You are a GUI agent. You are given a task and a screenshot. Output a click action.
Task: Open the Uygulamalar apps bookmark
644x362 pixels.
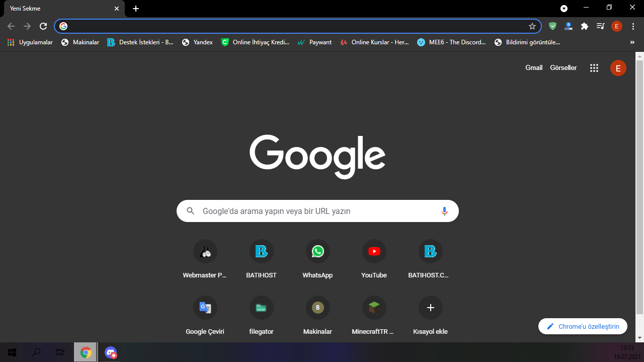click(x=30, y=42)
